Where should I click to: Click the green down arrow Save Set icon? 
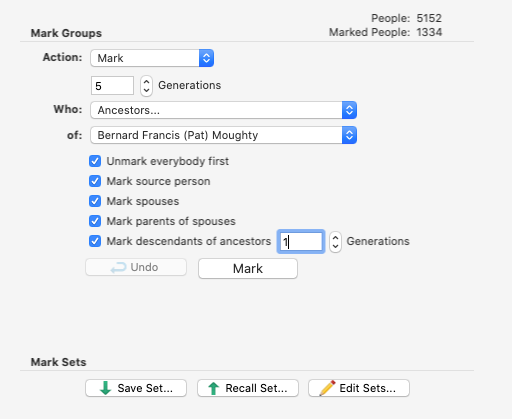click(x=105, y=388)
